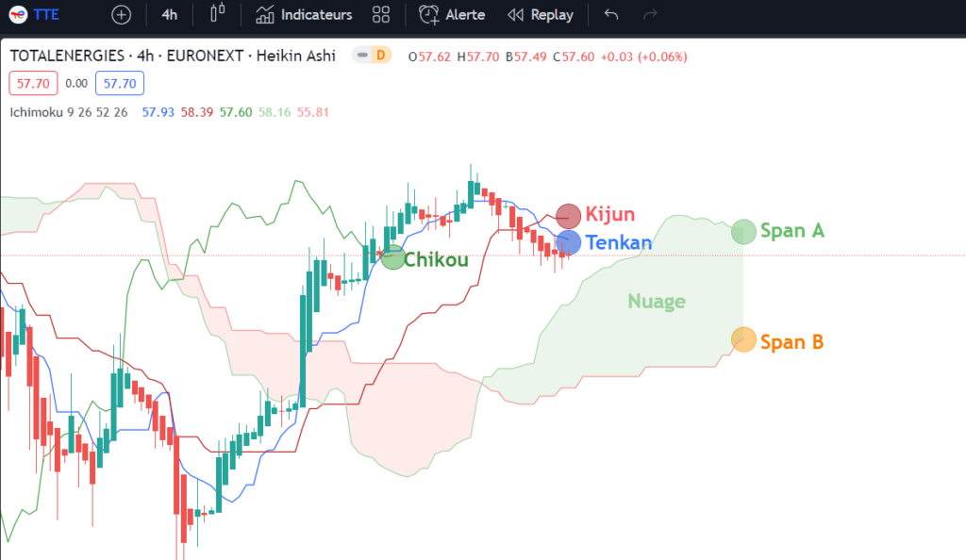Click the redo arrow icon
966x560 pixels.
649,14
